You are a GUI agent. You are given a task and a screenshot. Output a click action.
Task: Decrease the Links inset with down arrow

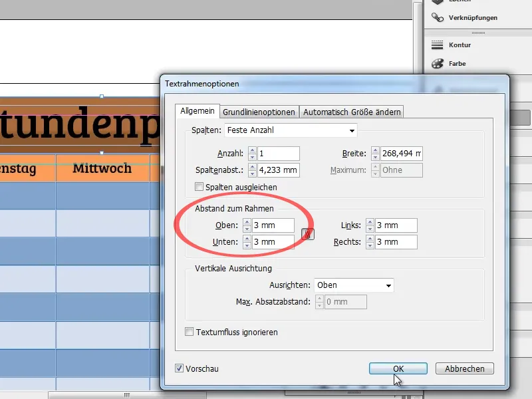pos(370,229)
